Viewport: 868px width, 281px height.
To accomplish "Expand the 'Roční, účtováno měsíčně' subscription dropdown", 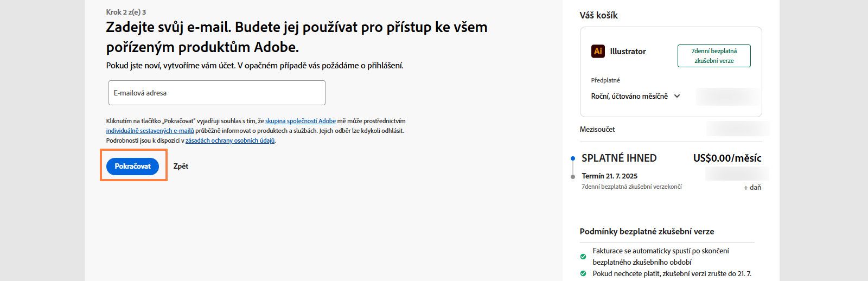I will 635,96.
